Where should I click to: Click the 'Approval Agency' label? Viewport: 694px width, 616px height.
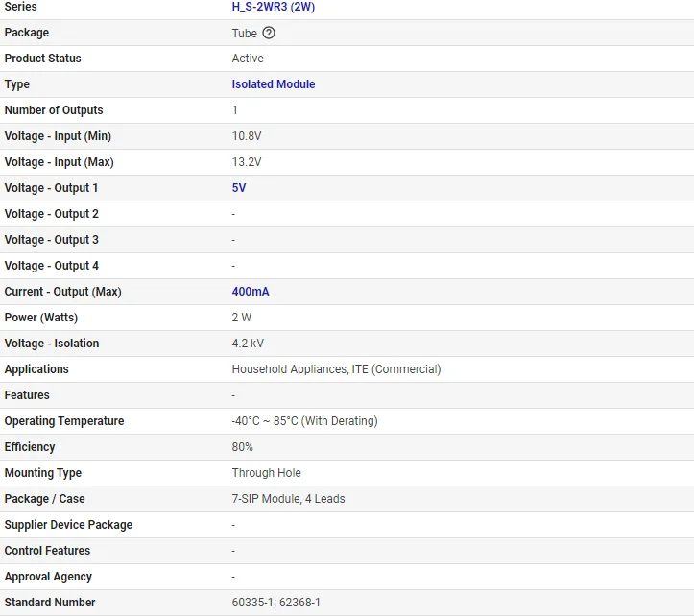click(48, 576)
